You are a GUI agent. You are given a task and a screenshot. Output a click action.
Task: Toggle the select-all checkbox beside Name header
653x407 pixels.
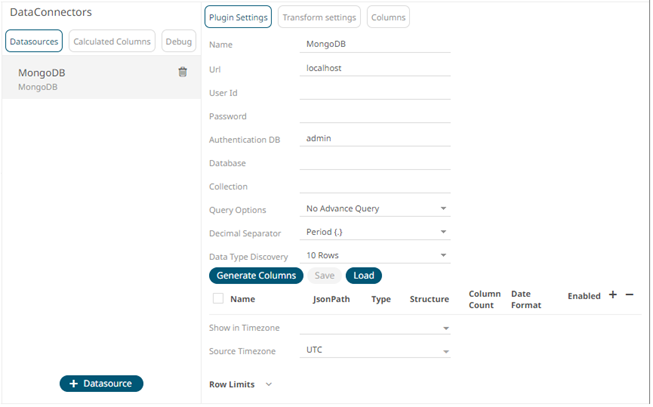point(218,299)
